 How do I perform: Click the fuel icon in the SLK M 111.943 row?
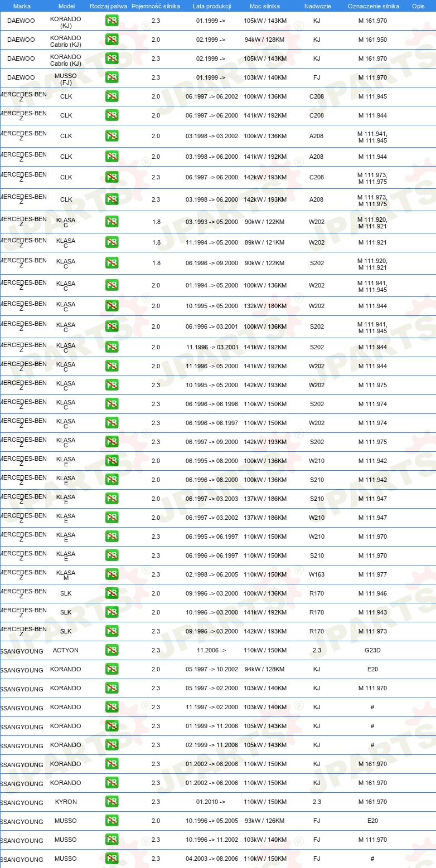click(112, 612)
